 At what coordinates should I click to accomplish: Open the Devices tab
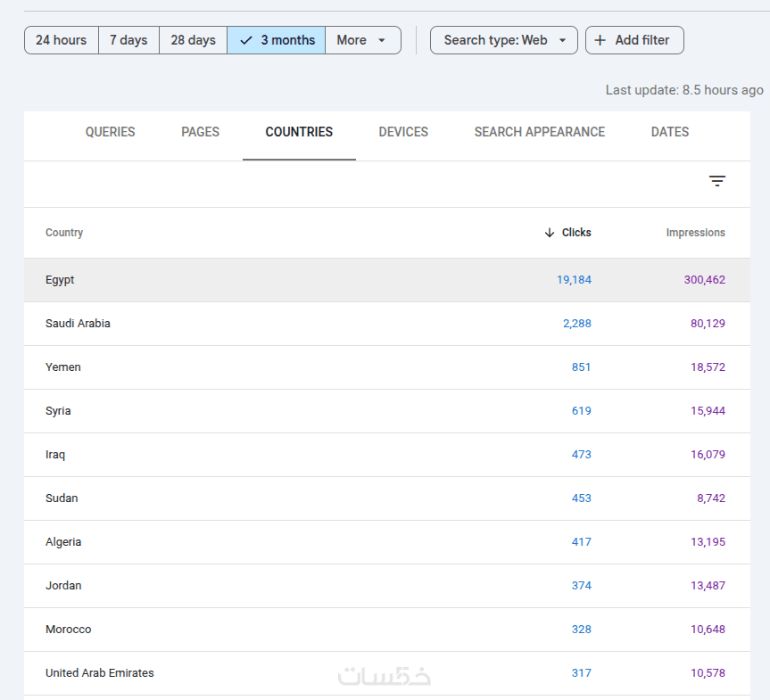[403, 132]
